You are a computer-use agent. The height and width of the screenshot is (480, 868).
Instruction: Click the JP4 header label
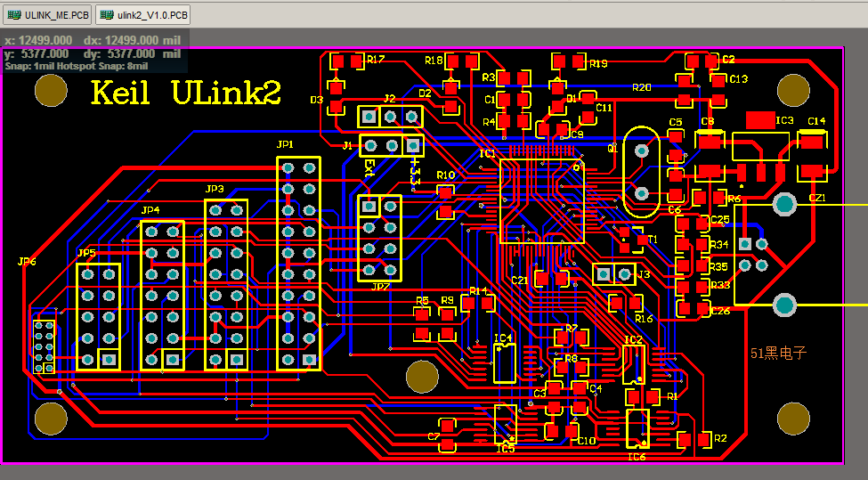click(x=150, y=210)
